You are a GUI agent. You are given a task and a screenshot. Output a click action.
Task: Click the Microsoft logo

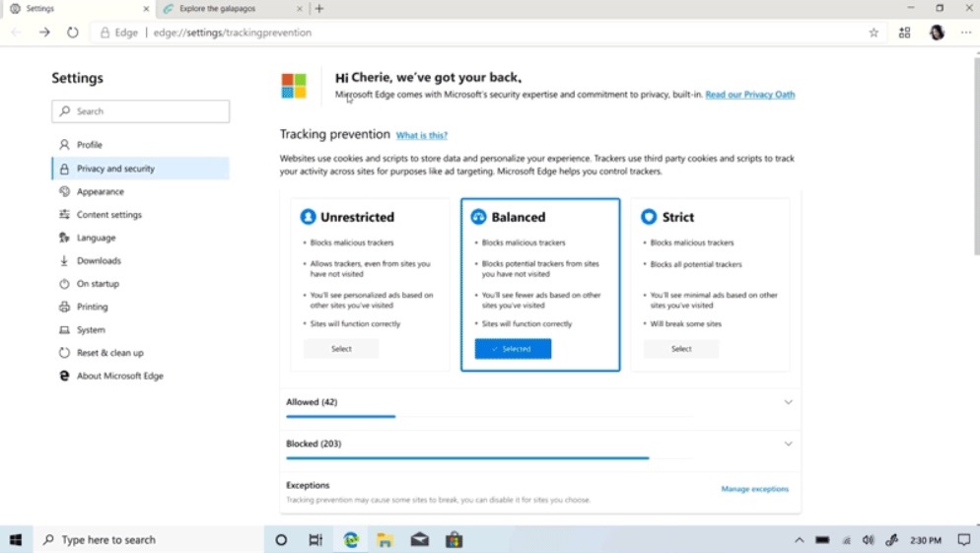[294, 86]
